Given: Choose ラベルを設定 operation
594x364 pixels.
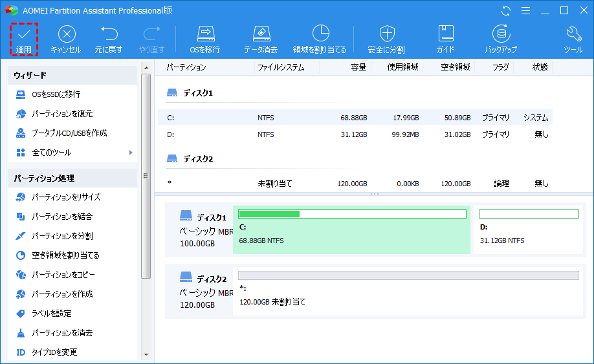Looking at the screenshot, I should point(43,314).
